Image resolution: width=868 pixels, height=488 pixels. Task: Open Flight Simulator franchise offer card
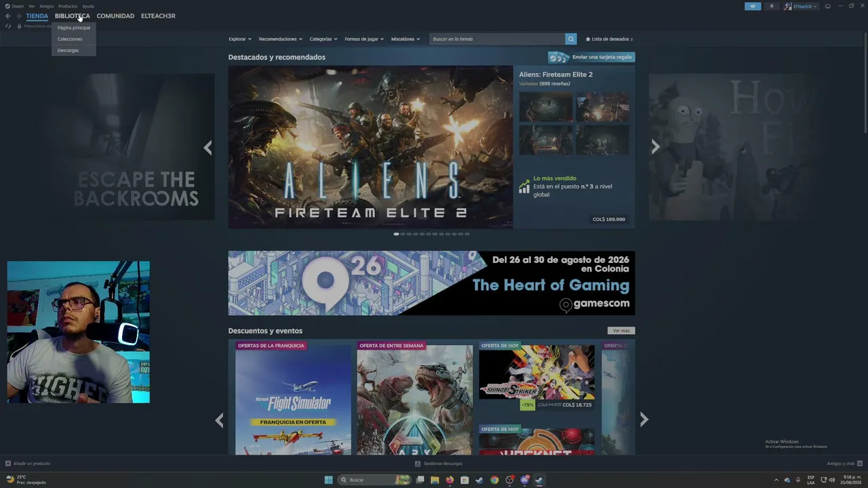point(293,398)
